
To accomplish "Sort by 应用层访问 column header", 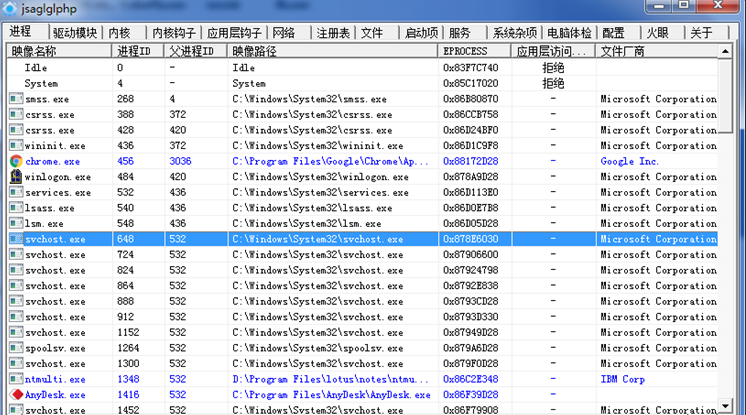I will point(554,51).
